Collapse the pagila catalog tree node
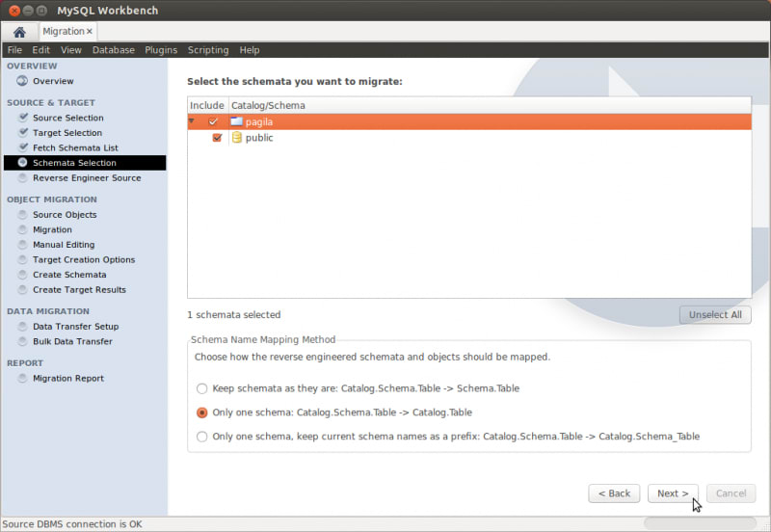 [192, 121]
